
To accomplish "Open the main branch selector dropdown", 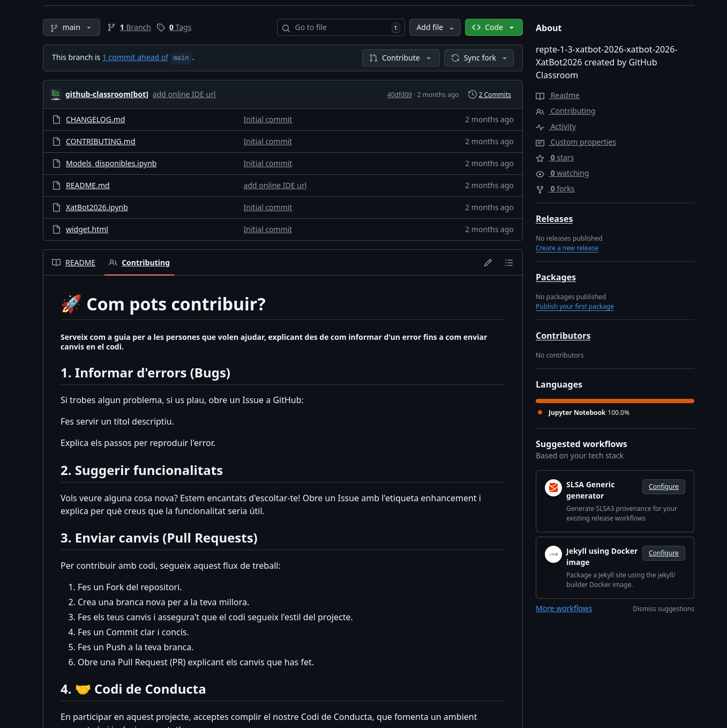I will coord(71,27).
